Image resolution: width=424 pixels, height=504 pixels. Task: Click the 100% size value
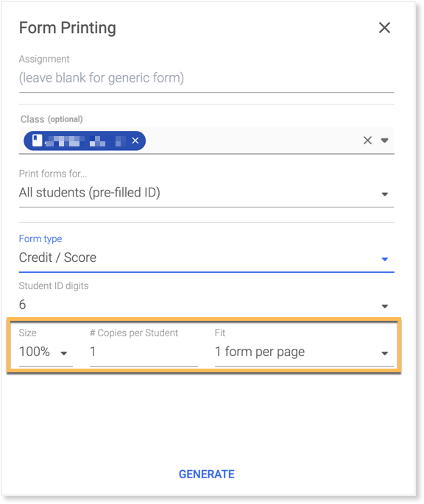35,352
